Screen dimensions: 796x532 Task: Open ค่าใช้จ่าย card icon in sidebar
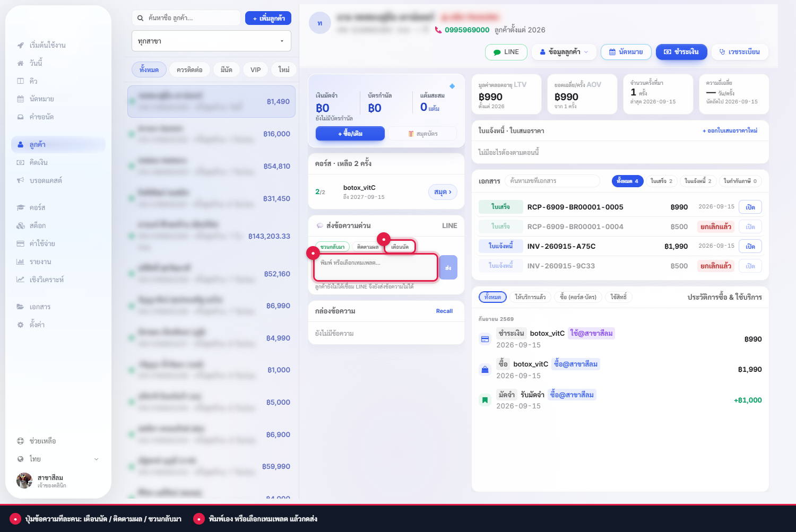coord(20,243)
